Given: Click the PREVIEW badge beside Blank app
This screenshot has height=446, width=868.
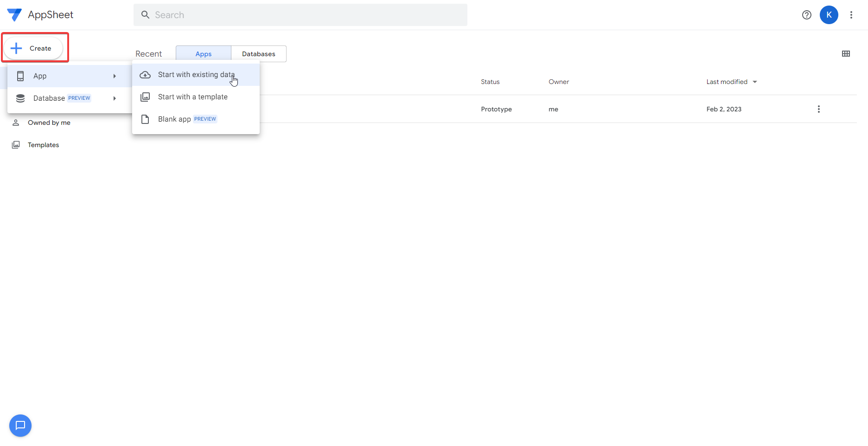Looking at the screenshot, I should pos(205,119).
